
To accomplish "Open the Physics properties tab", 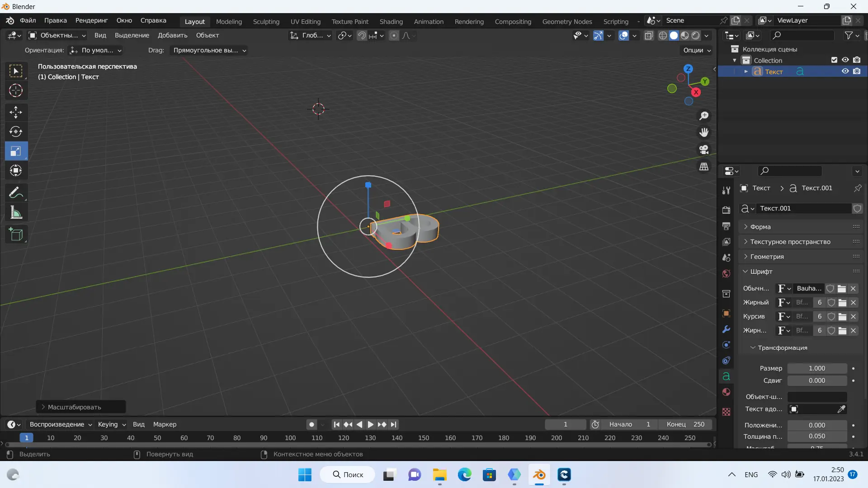I will [726, 345].
